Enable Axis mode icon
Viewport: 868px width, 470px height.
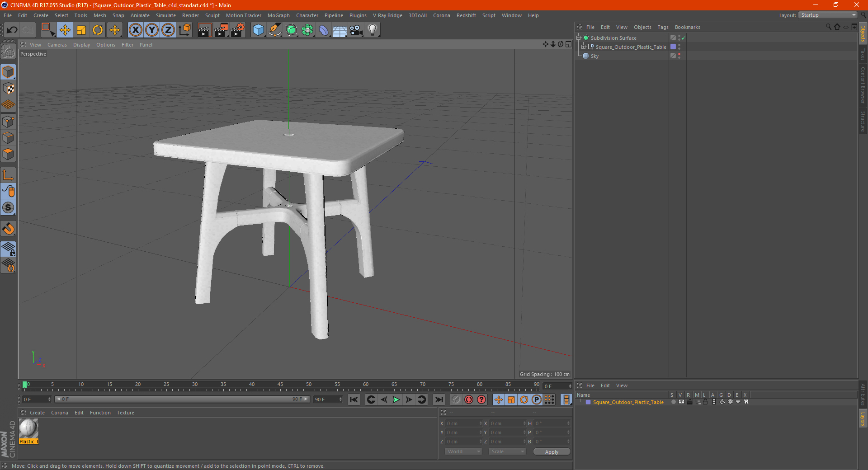tap(8, 175)
